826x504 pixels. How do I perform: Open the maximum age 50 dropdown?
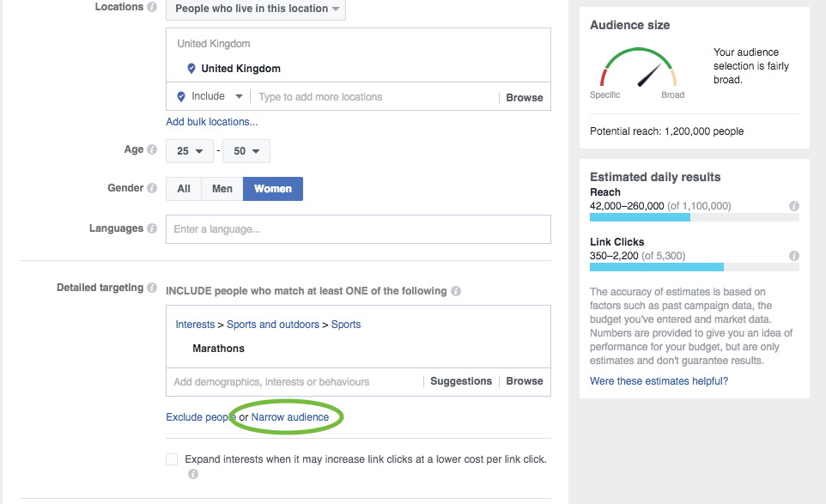(x=246, y=151)
